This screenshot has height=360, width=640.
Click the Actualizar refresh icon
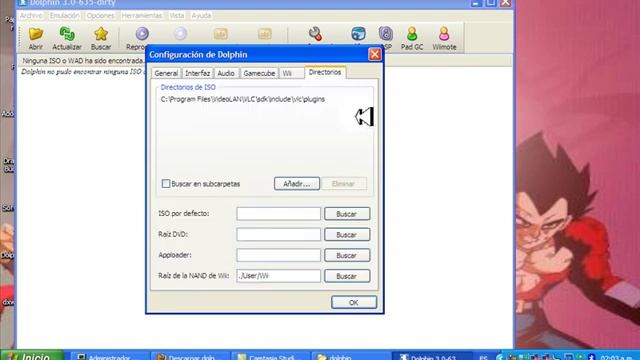click(x=67, y=34)
